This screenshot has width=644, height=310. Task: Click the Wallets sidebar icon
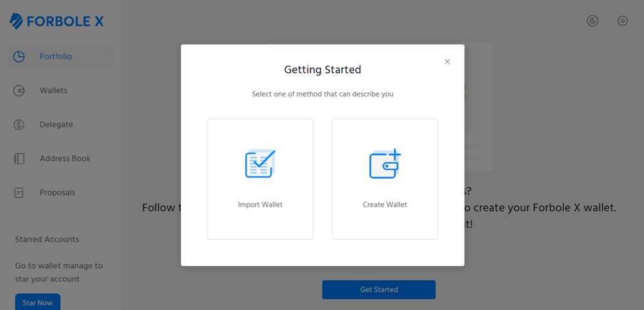click(19, 90)
